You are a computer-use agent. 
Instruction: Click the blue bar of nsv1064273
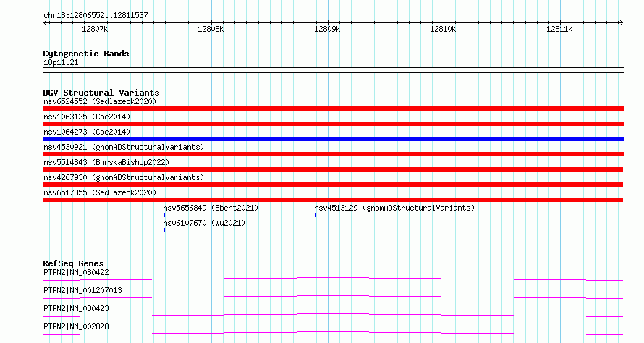333,139
